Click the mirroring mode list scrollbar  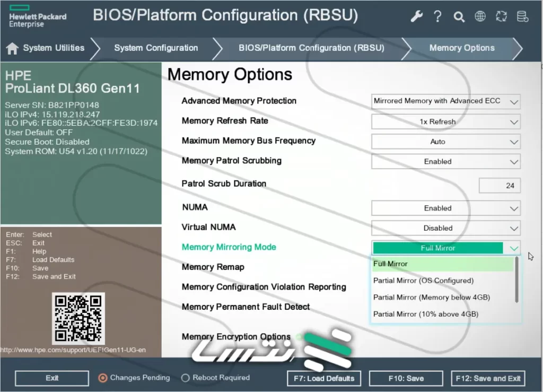pos(517,280)
